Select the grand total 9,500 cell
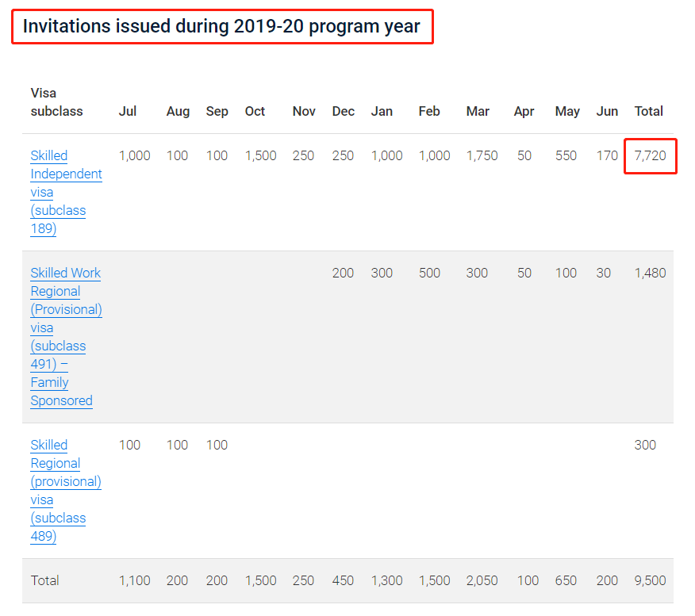This screenshot has height=616, width=695. click(x=650, y=580)
